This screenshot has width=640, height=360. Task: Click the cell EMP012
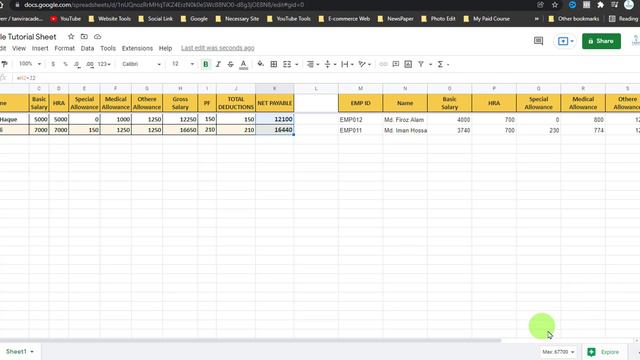click(360, 120)
